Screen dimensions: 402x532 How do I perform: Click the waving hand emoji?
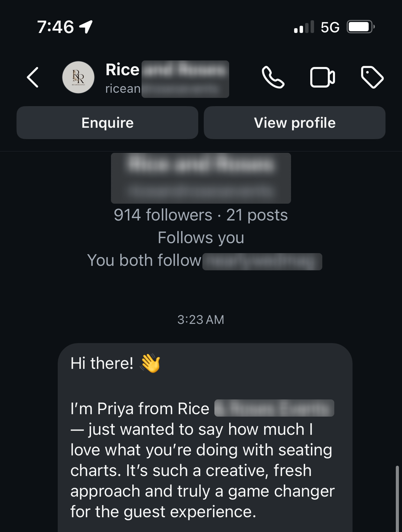150,363
